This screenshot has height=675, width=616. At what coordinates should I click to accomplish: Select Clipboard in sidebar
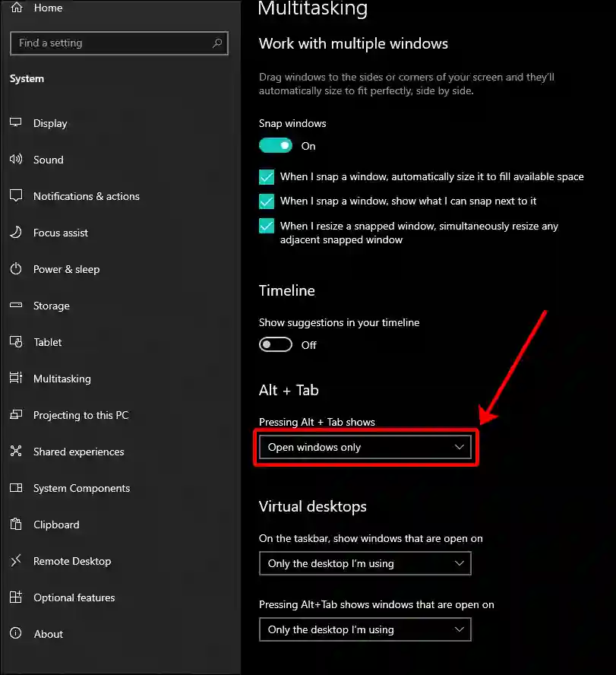click(x=56, y=524)
